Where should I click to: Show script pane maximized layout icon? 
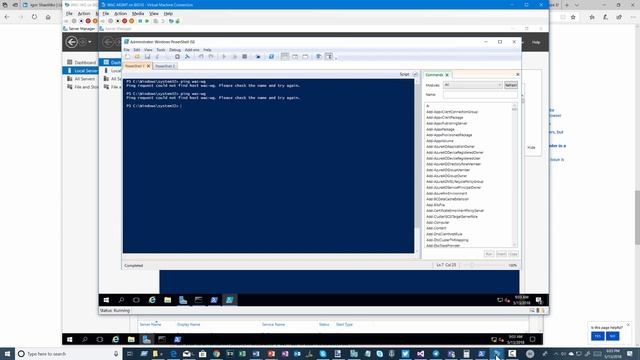click(x=305, y=57)
